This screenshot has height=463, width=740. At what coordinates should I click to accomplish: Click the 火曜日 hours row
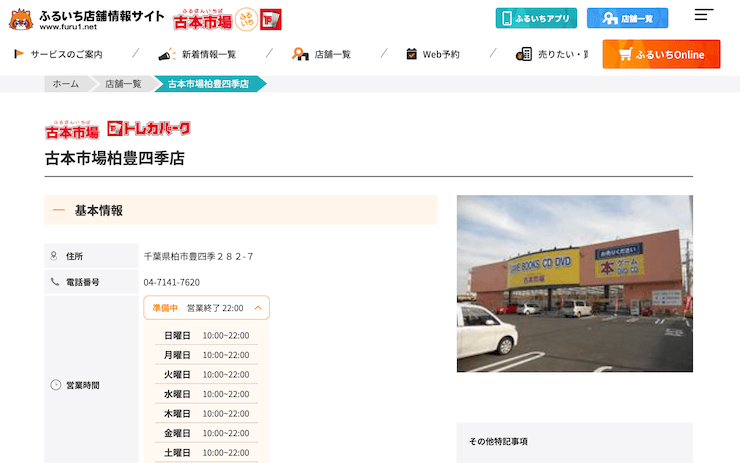point(207,374)
